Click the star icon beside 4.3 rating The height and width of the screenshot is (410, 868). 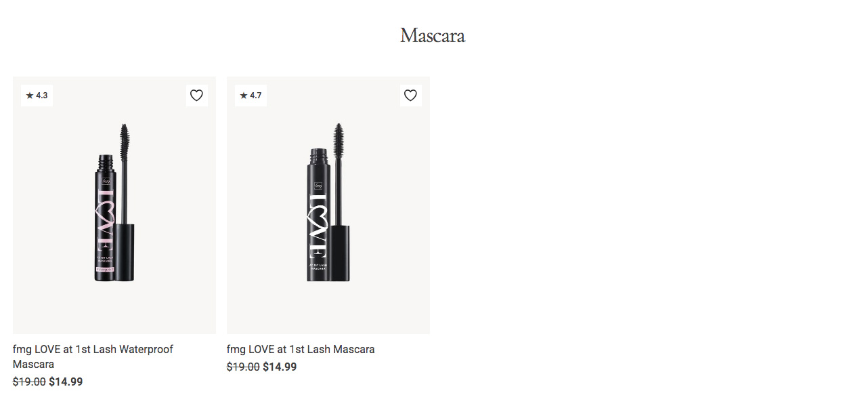[x=30, y=96]
